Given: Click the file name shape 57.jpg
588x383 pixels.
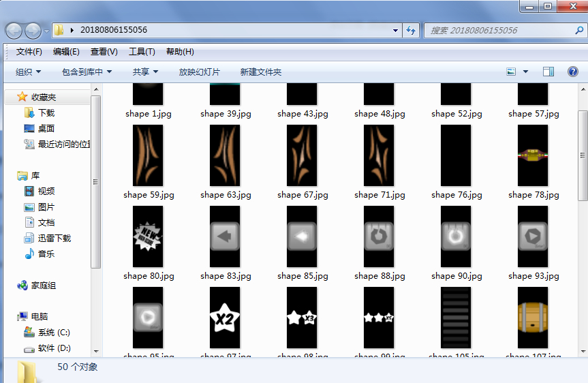Looking at the screenshot, I should click(533, 114).
